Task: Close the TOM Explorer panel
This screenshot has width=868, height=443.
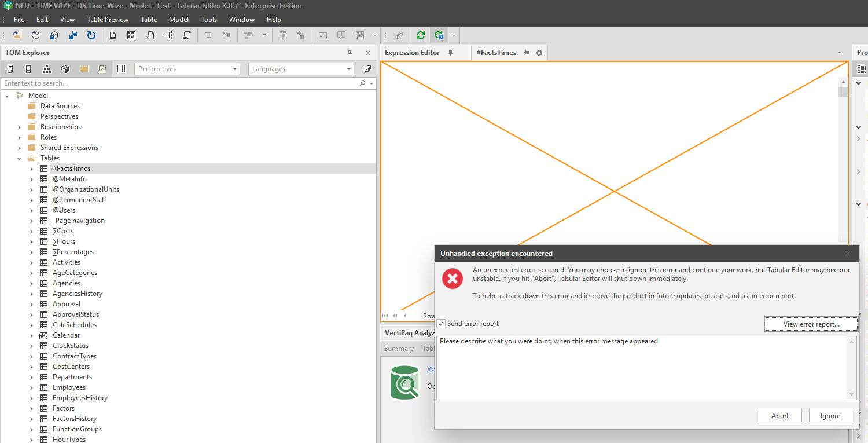Action: point(368,53)
